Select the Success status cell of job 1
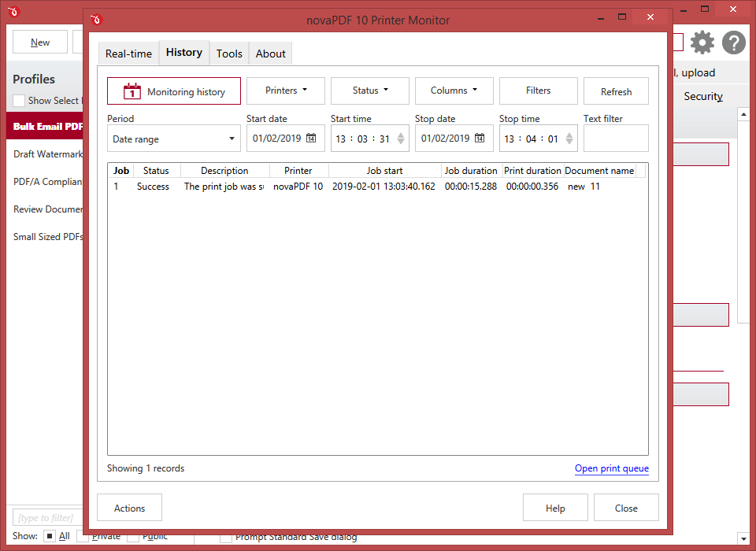Screen dimensions: 756x551 coord(153,186)
